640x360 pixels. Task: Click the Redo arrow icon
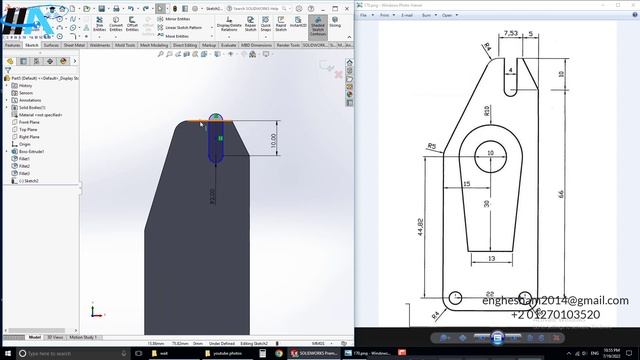(x=145, y=9)
